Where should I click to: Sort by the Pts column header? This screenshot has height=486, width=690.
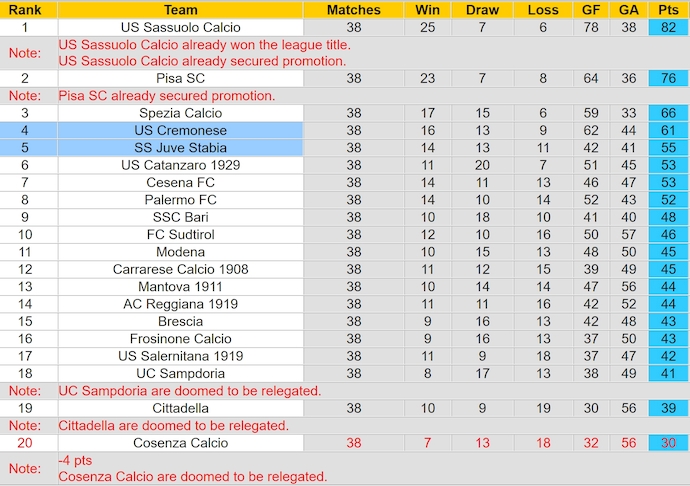pyautogui.click(x=668, y=10)
